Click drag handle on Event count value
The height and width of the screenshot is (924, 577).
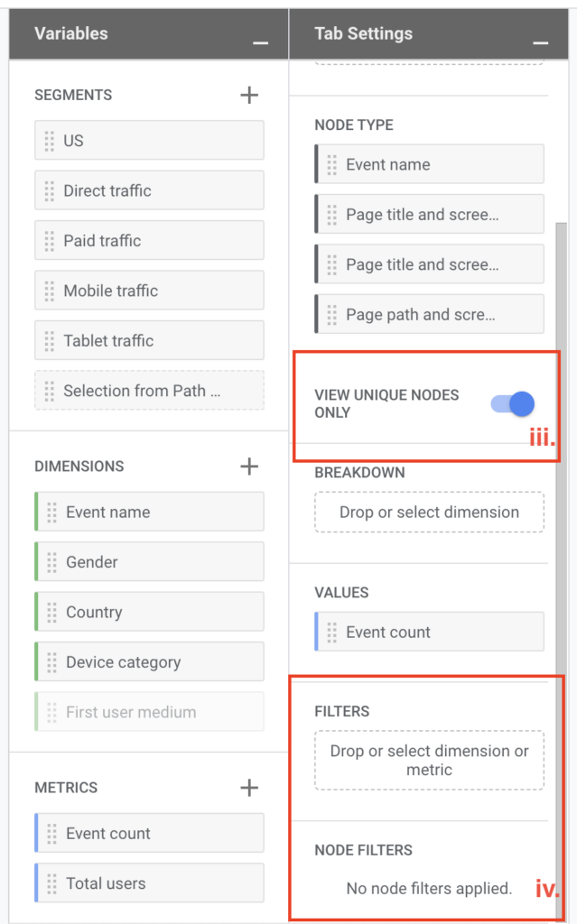331,633
